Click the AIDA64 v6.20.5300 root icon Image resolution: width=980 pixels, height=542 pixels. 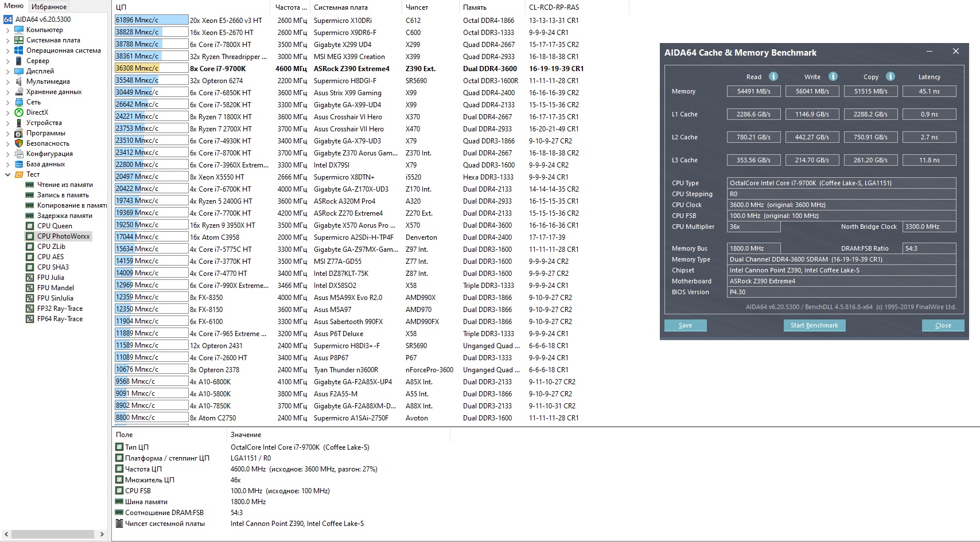[8, 20]
